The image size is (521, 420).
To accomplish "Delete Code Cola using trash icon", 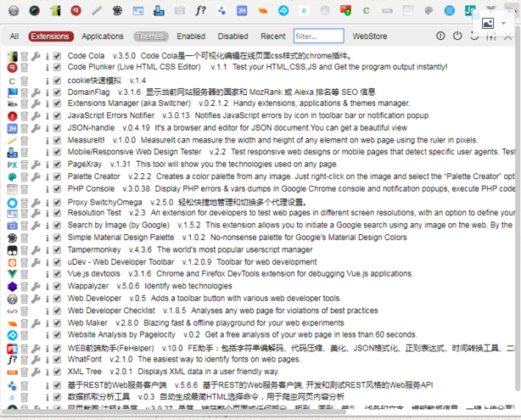I will point(25,56).
